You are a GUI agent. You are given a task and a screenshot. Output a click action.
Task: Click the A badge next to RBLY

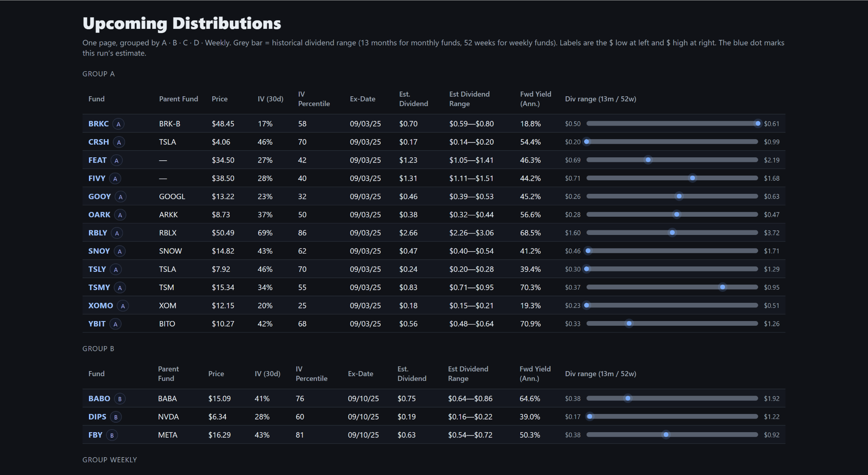click(117, 233)
